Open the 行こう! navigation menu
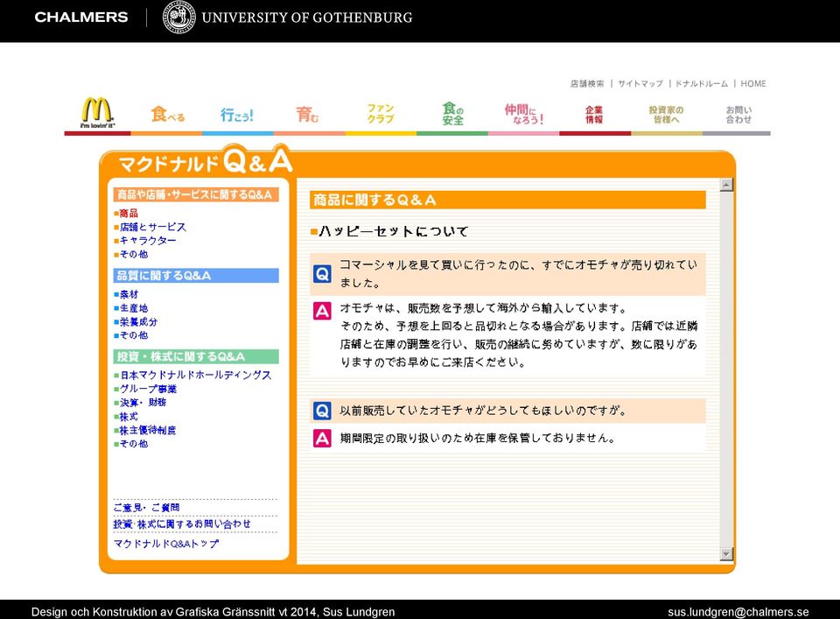The height and width of the screenshot is (619, 840). [237, 115]
